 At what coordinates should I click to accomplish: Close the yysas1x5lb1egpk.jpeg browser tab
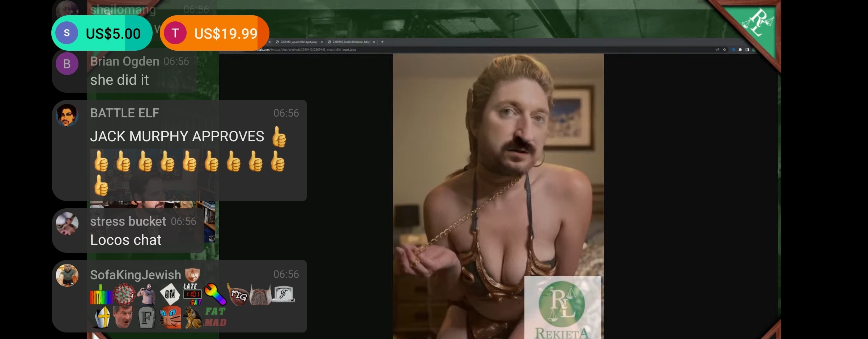(x=322, y=42)
